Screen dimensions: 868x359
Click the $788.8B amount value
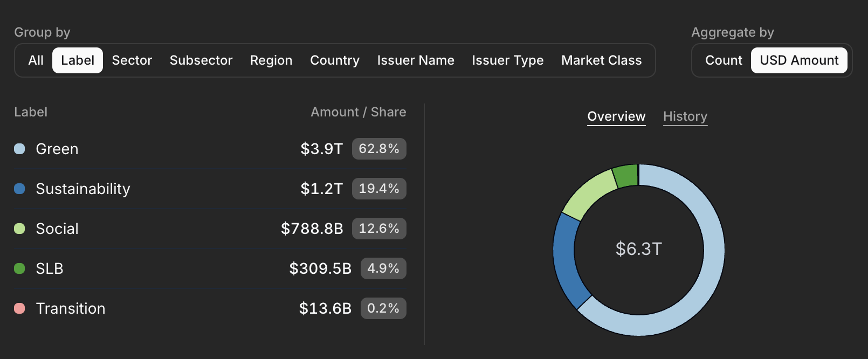[x=312, y=229]
